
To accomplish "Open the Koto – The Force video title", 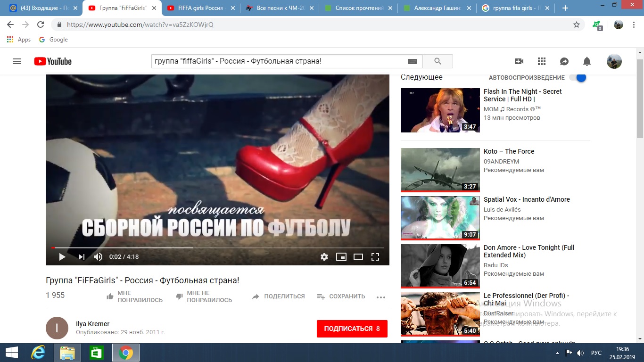I will 509,151.
